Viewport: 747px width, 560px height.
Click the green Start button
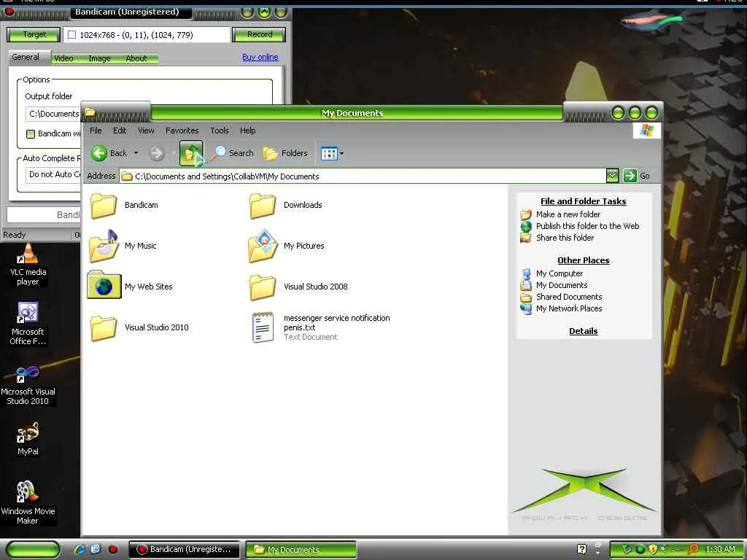33,549
